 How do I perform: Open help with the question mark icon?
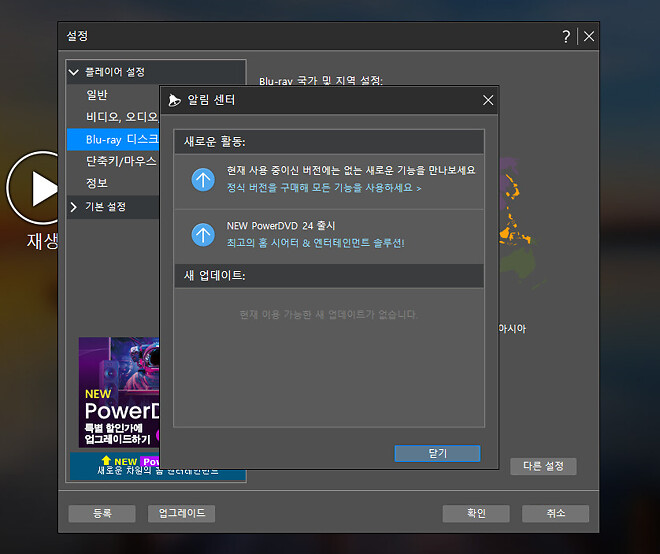pyautogui.click(x=566, y=37)
